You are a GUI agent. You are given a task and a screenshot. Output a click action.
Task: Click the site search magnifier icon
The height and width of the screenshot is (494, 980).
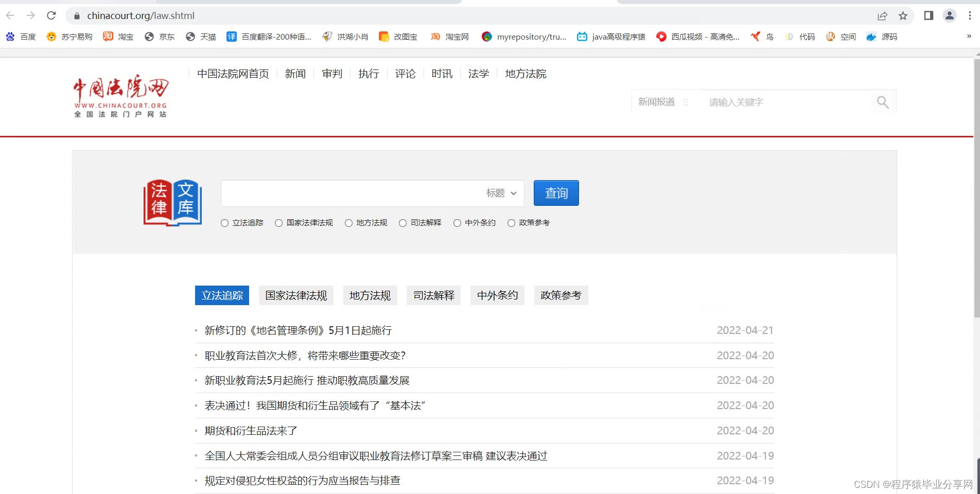pyautogui.click(x=883, y=102)
